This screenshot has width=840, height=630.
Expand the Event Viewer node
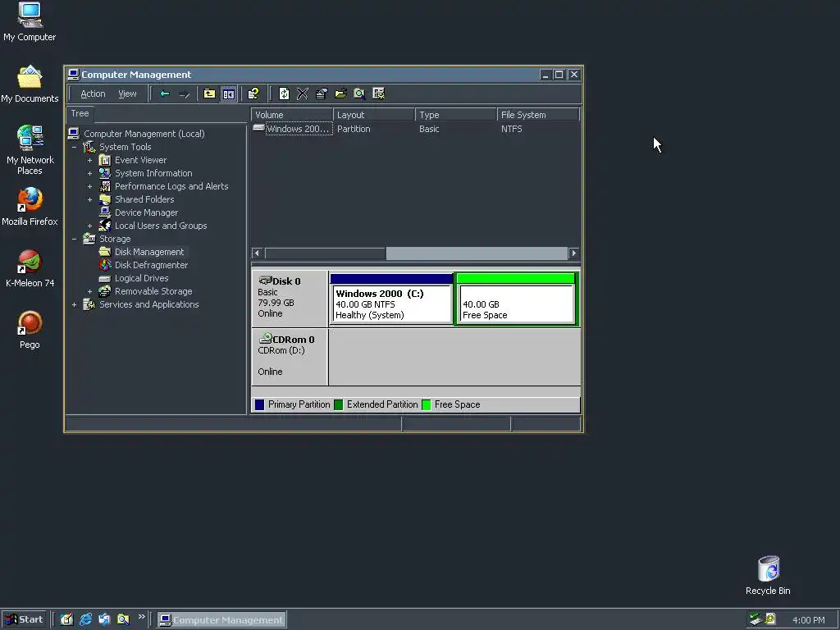tap(89, 160)
